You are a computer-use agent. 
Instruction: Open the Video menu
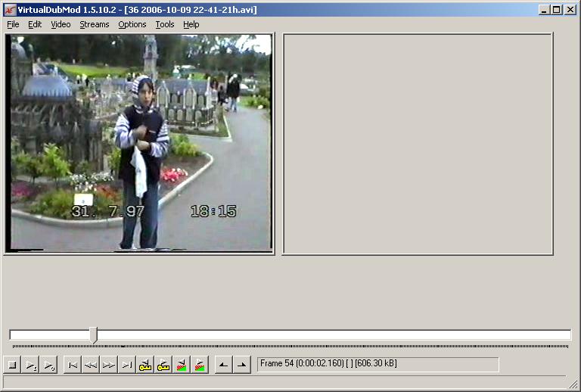tap(61, 24)
